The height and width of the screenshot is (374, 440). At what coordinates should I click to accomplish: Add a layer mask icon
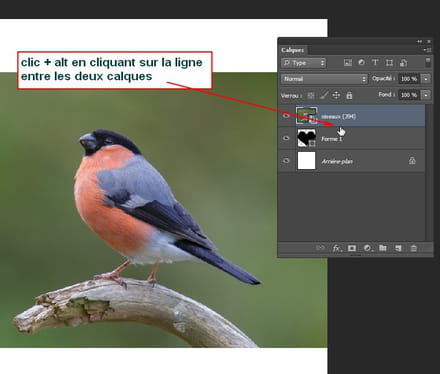[352, 248]
